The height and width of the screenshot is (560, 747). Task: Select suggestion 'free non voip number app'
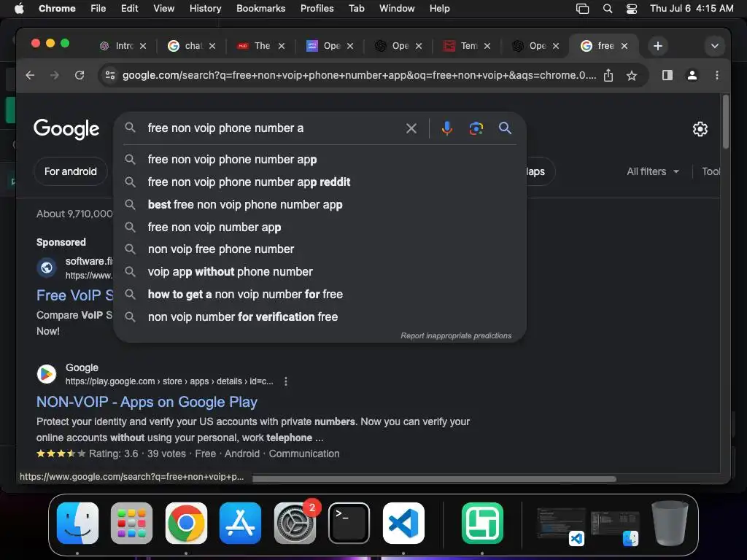[320, 227]
